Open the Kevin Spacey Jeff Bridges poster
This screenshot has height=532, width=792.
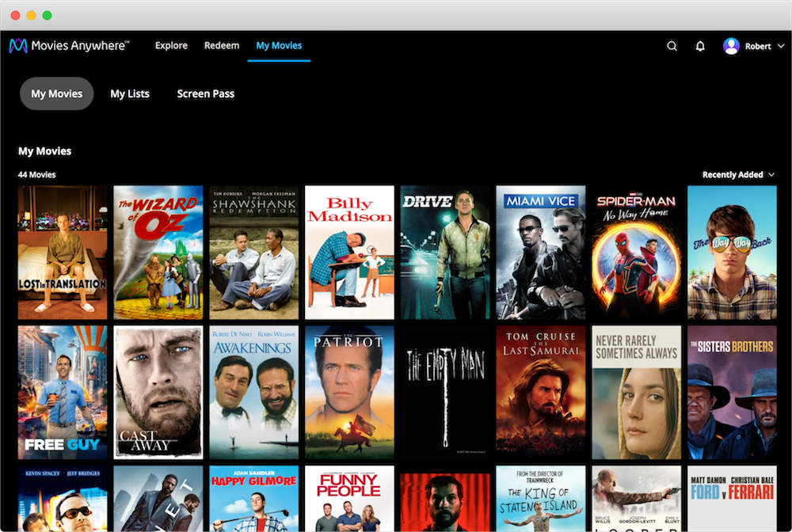(x=63, y=498)
